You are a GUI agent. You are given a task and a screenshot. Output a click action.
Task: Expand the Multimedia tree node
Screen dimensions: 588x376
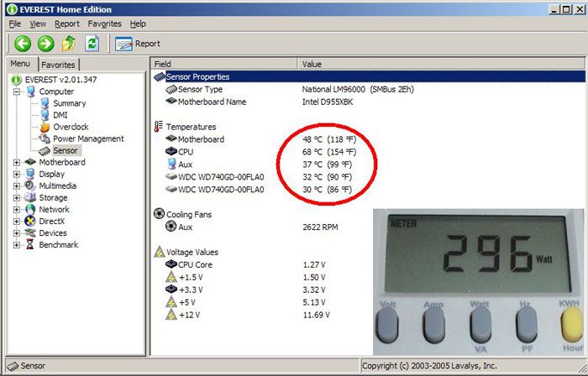coord(17,185)
